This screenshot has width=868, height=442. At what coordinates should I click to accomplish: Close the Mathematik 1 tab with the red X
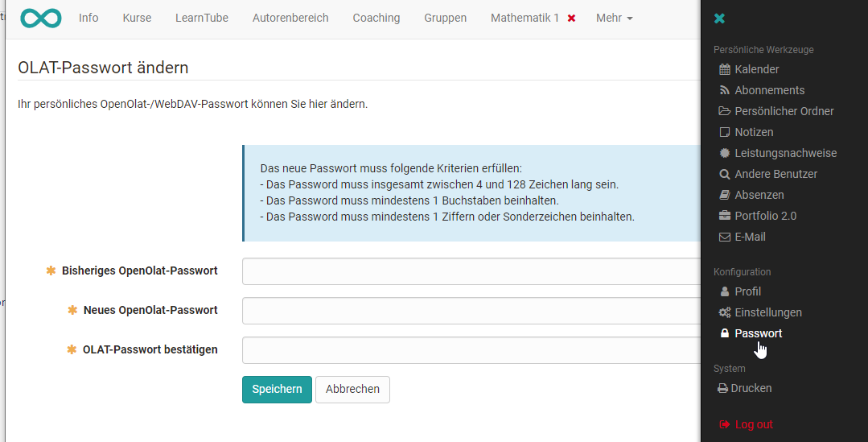[x=571, y=19]
